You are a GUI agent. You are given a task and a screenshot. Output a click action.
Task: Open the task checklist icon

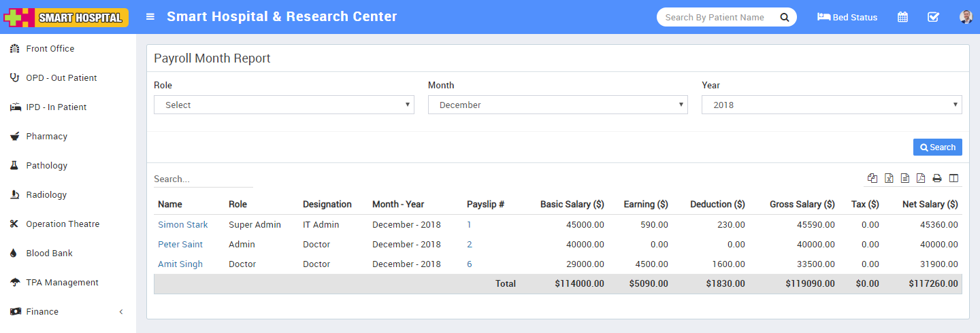(x=933, y=17)
